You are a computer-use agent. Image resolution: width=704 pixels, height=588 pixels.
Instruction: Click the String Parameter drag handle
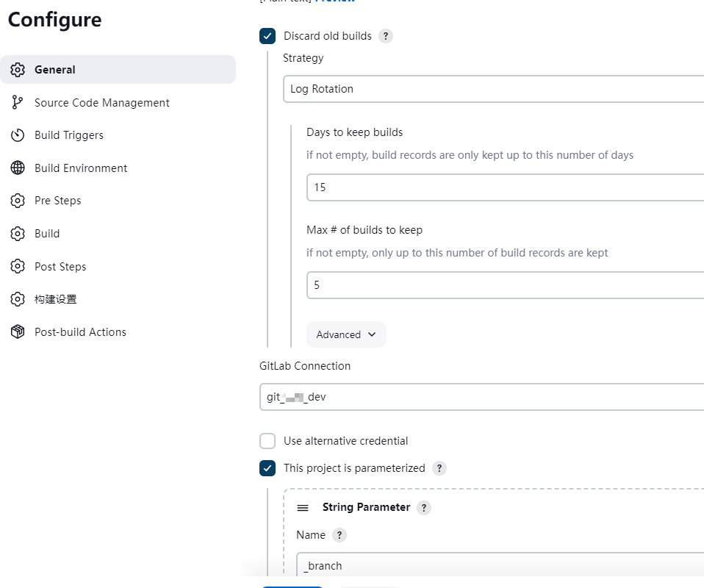303,508
